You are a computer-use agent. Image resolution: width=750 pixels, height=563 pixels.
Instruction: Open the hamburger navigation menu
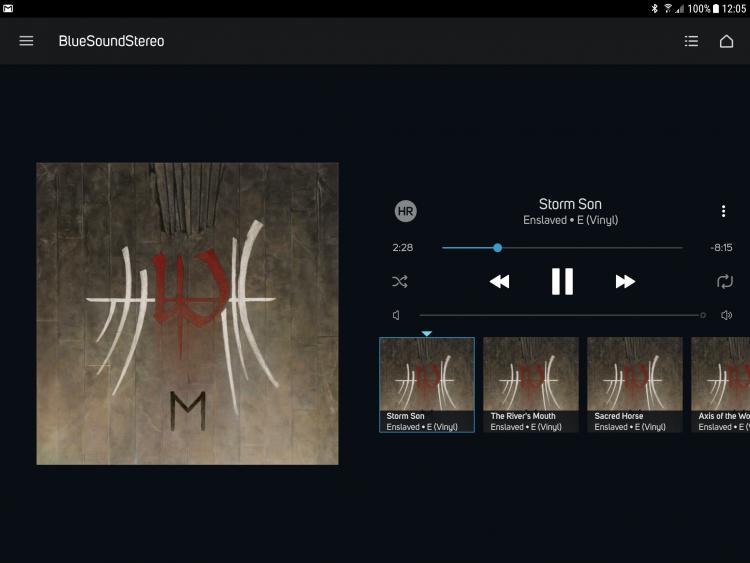click(26, 41)
